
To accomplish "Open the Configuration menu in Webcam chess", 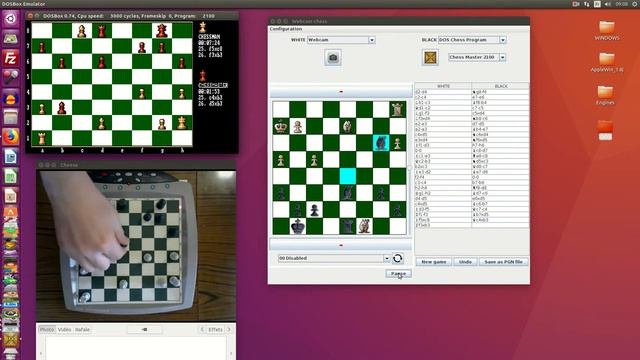I will pos(286,29).
